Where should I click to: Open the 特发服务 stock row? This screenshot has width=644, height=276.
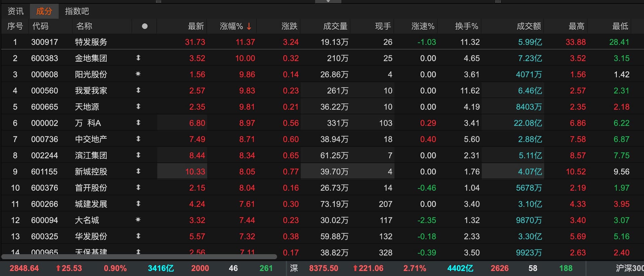91,42
